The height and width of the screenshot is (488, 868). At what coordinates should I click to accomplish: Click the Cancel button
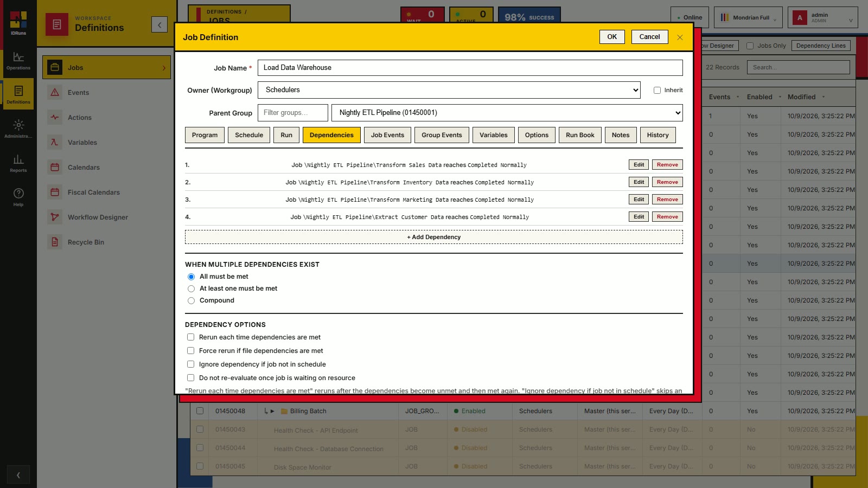[649, 37]
